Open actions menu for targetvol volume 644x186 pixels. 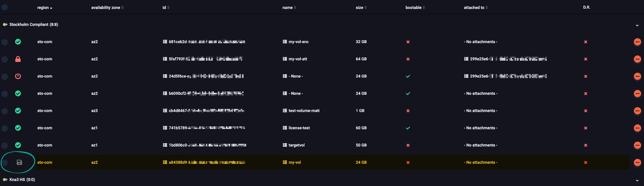[x=637, y=145]
